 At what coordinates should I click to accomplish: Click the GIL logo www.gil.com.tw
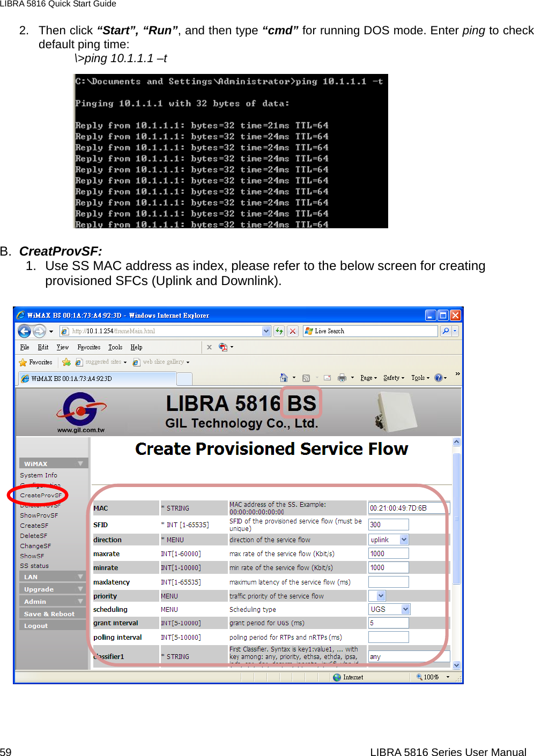click(81, 413)
